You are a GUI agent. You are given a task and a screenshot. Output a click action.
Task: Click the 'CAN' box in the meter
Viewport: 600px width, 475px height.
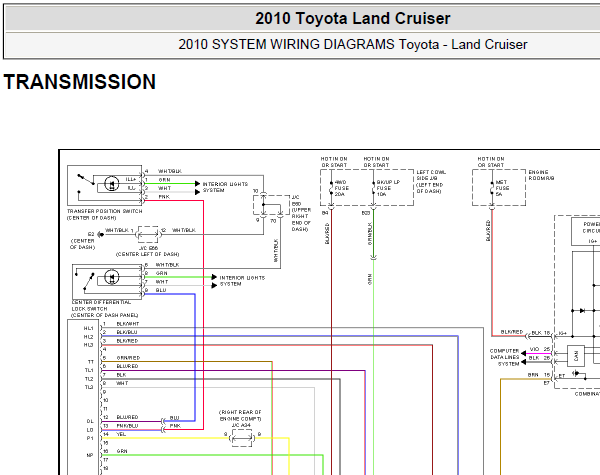[x=576, y=356]
